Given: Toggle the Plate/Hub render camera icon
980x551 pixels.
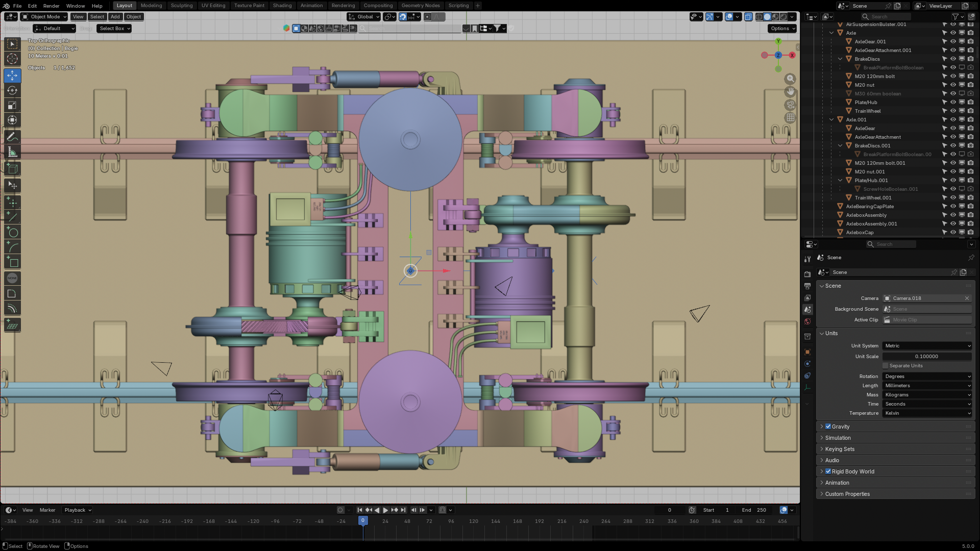Looking at the screenshot, I should pyautogui.click(x=970, y=103).
